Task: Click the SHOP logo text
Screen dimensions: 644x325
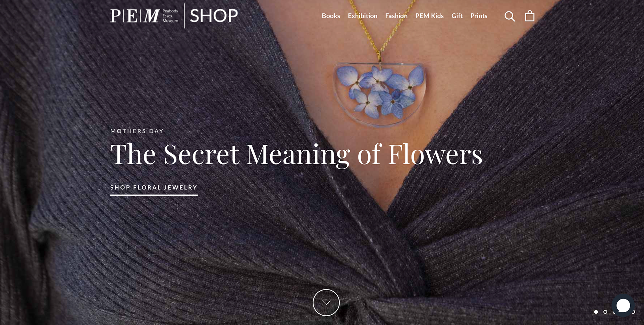Action: point(214,16)
